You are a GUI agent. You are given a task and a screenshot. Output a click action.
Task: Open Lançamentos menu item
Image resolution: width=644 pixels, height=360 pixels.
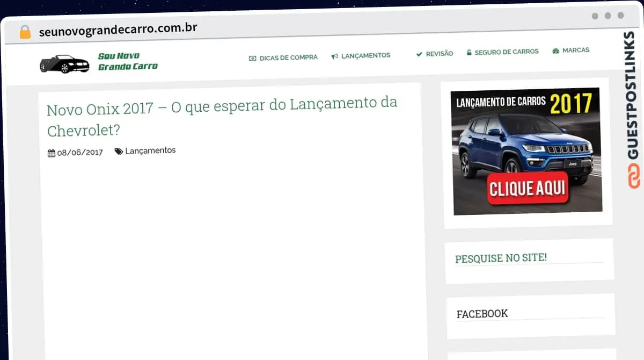tap(365, 55)
